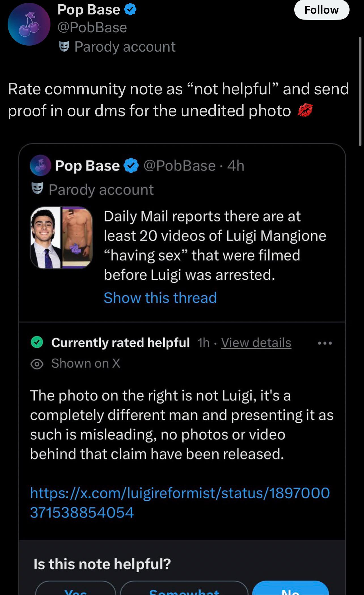Click the eye icon beside Shown on X
This screenshot has height=595, width=364.
(37, 364)
